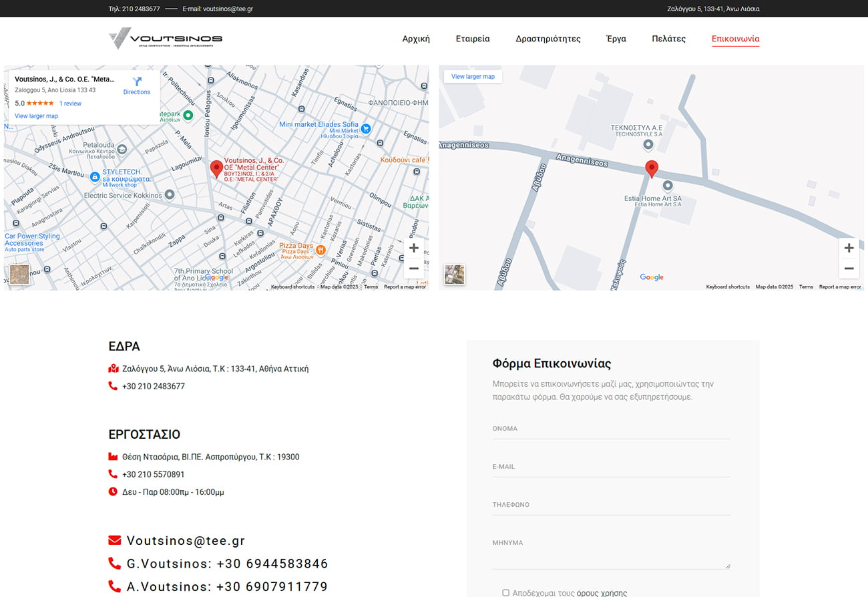Call the A.Voutsinos: +30 6907911779 number
868x597 pixels.
227,587
